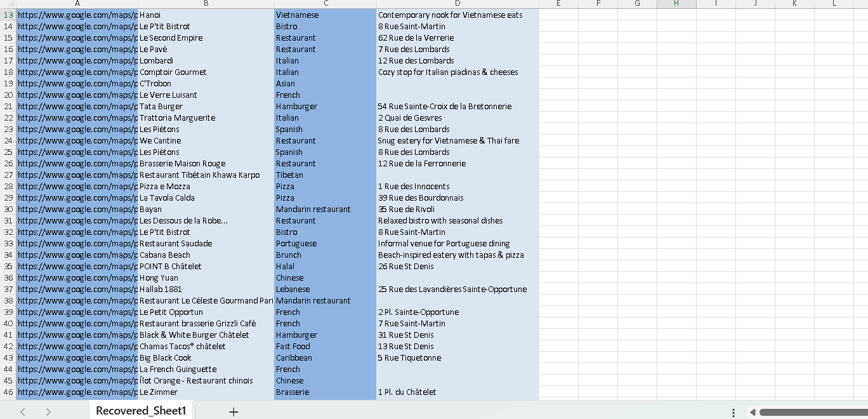Click the cell with 35 Rue de Rivoli
This screenshot has width=868, height=419.
[x=457, y=209]
